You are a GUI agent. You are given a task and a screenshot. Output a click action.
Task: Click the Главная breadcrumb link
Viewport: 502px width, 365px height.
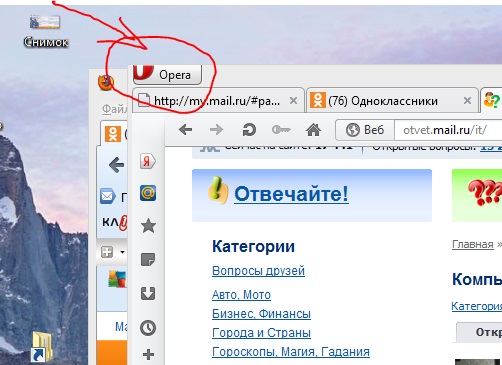click(x=473, y=244)
